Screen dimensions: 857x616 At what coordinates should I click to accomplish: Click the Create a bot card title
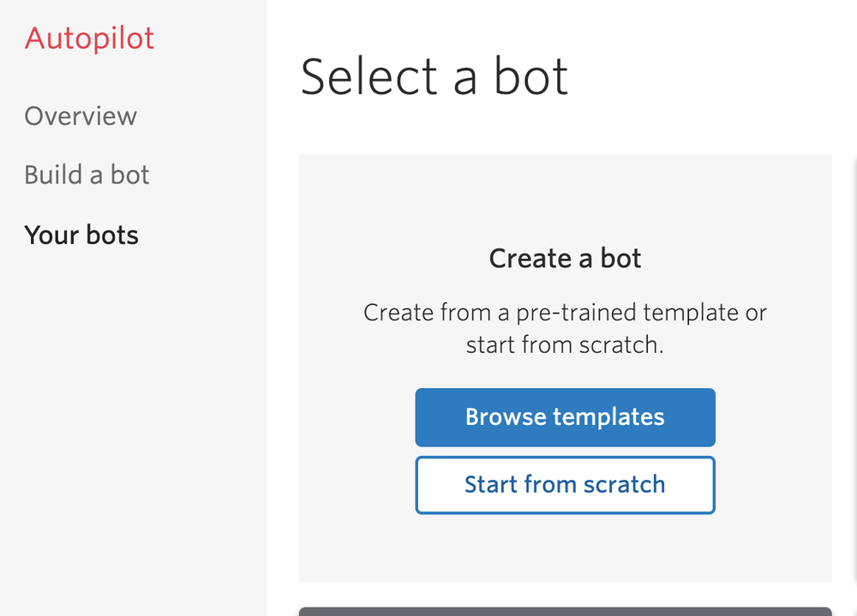pyautogui.click(x=565, y=259)
